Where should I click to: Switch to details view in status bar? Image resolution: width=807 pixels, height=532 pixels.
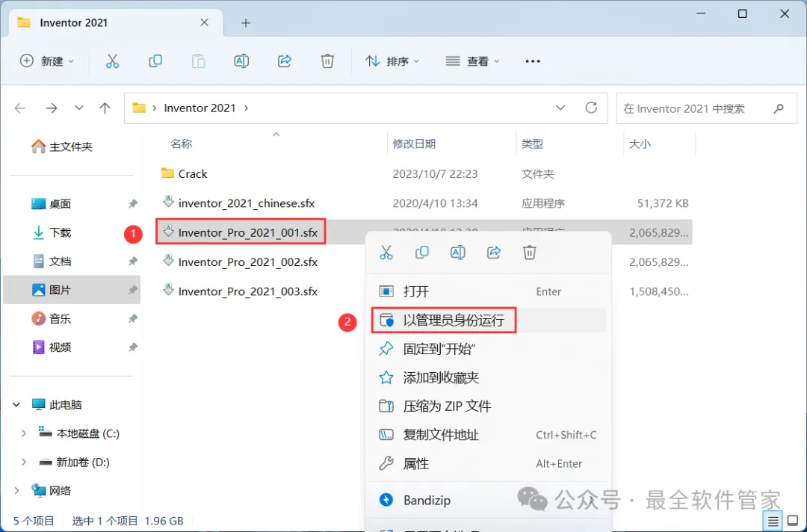[773, 522]
